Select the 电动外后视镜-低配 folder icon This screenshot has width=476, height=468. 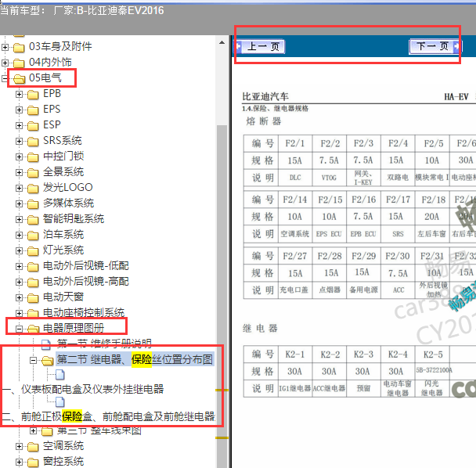[33, 267]
